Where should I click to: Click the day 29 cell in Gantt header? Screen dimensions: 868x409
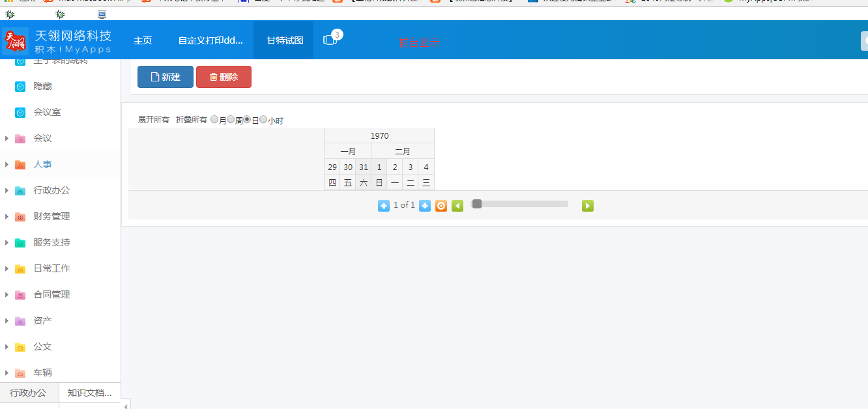[332, 167]
